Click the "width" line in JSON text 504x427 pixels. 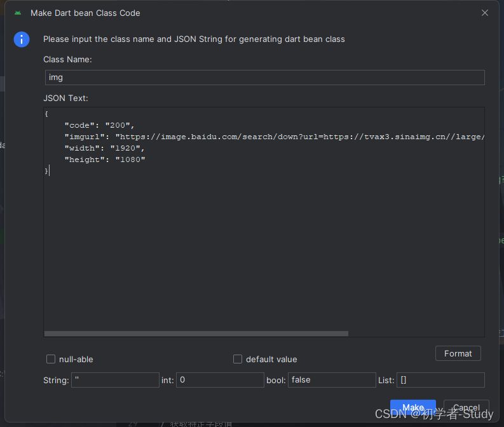pos(104,148)
